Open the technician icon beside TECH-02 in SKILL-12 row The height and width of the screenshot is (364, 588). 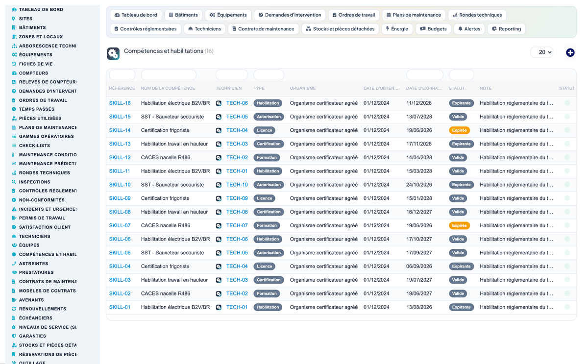[219, 158]
